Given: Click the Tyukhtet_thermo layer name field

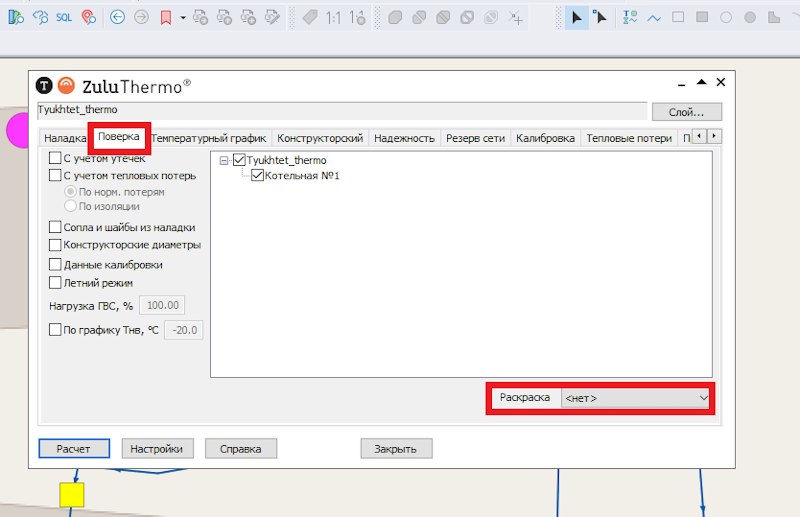Looking at the screenshot, I should pyautogui.click(x=340, y=110).
